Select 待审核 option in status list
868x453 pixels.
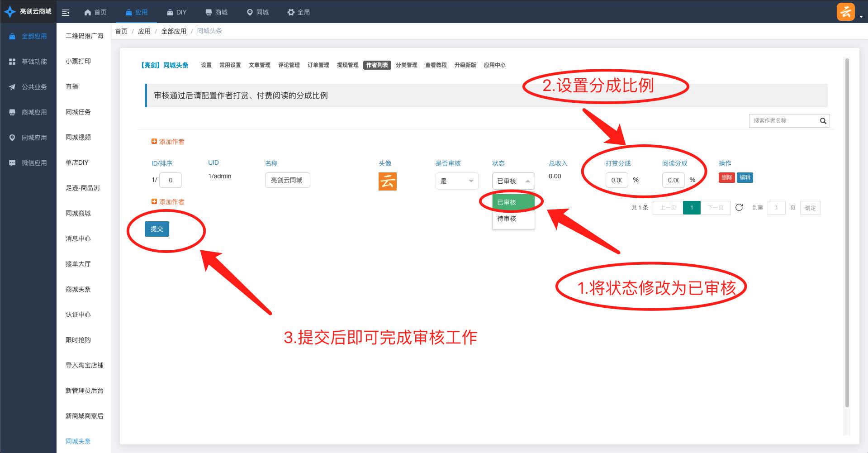pyautogui.click(x=507, y=219)
